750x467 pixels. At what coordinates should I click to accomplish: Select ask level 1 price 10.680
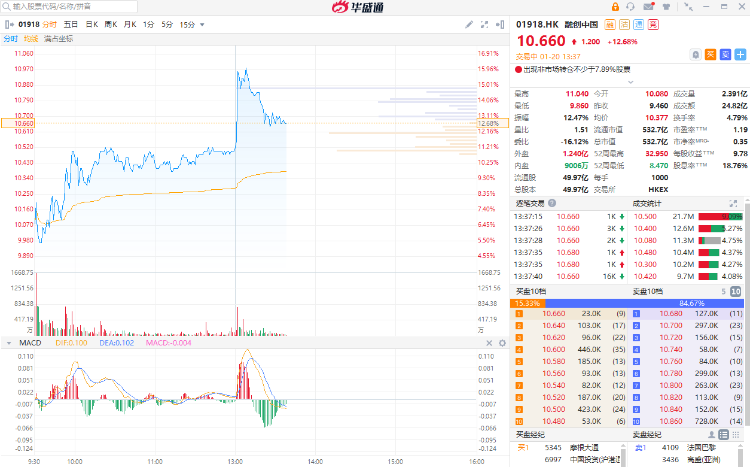pos(671,313)
